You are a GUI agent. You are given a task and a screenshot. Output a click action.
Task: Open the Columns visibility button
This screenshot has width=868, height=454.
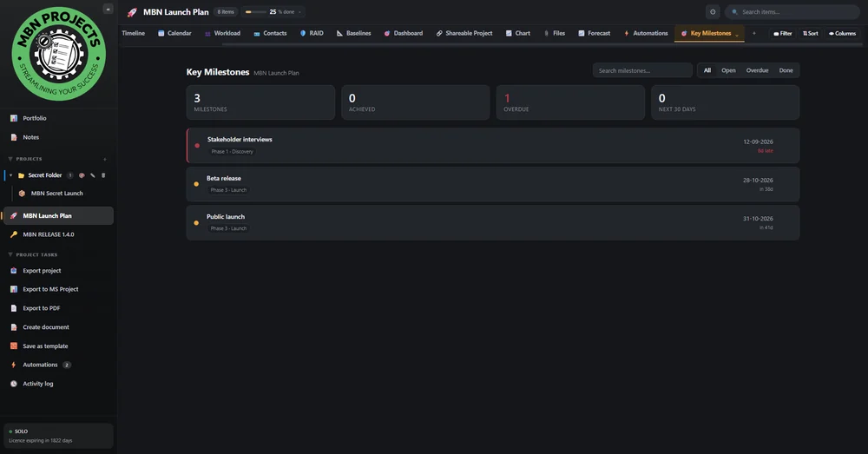click(x=842, y=33)
